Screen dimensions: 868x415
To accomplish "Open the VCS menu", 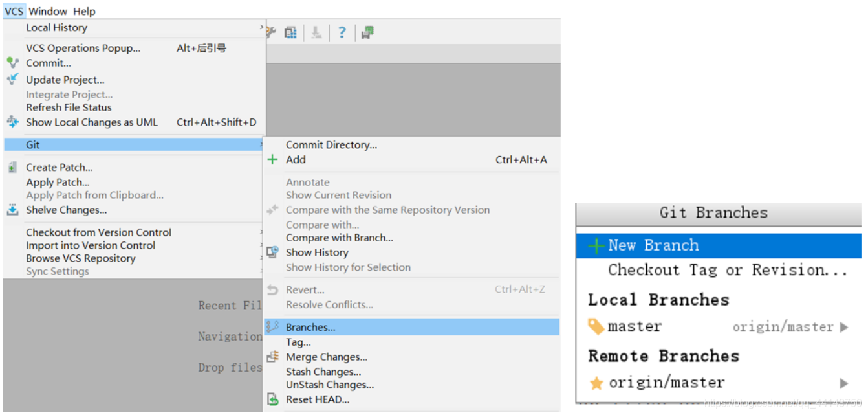I will pos(14,11).
